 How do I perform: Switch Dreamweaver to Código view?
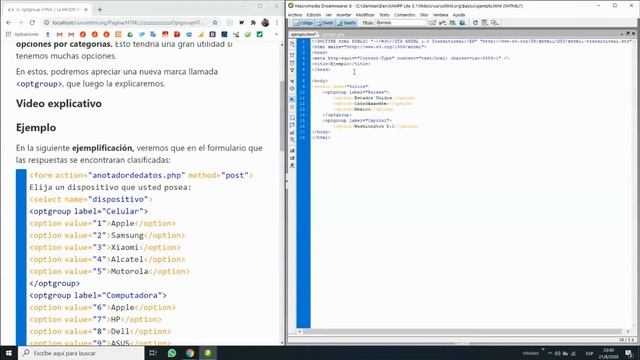coord(303,23)
